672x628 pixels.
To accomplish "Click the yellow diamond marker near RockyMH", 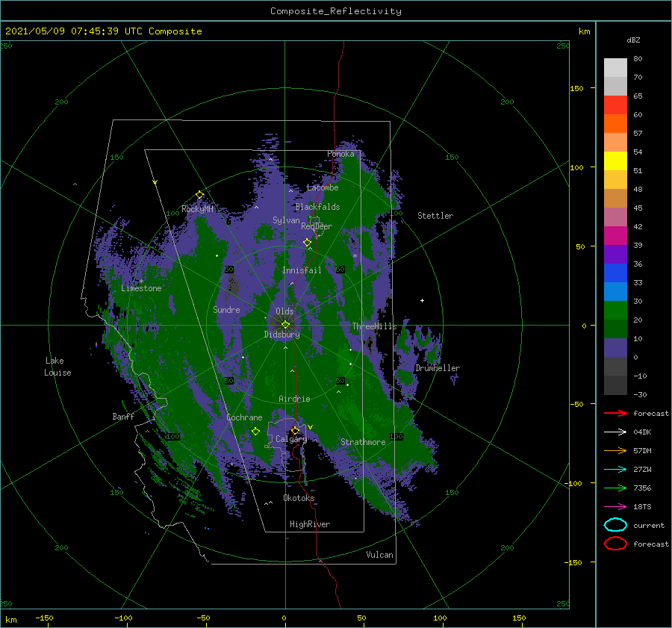I will pyautogui.click(x=199, y=195).
